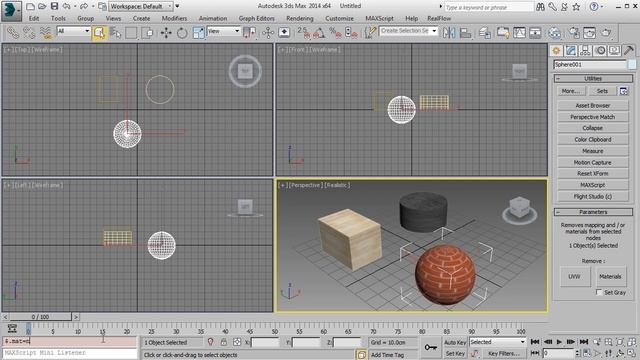Toggle the Angle Snap button
Viewport: 640px width, 360px height.
pos(319,33)
